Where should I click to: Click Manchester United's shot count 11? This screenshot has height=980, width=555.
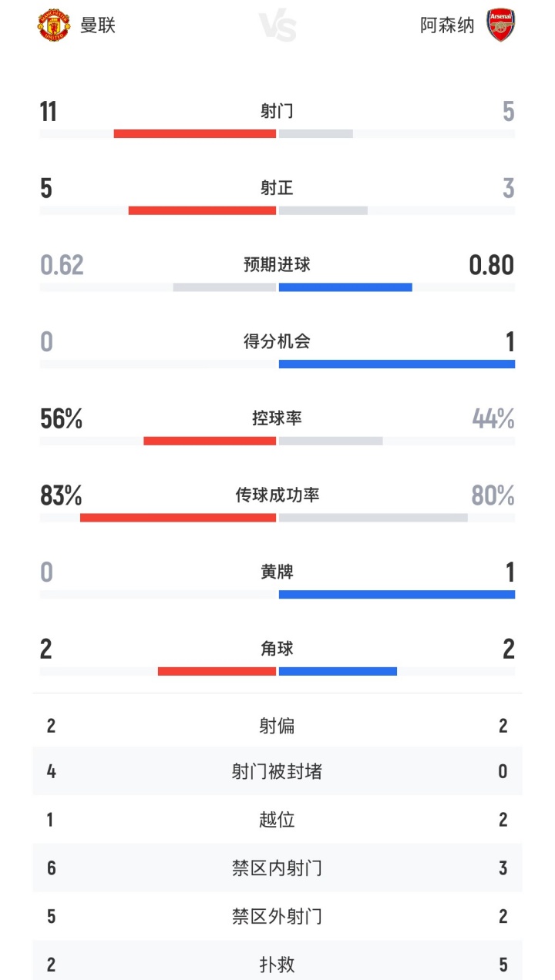pos(47,112)
